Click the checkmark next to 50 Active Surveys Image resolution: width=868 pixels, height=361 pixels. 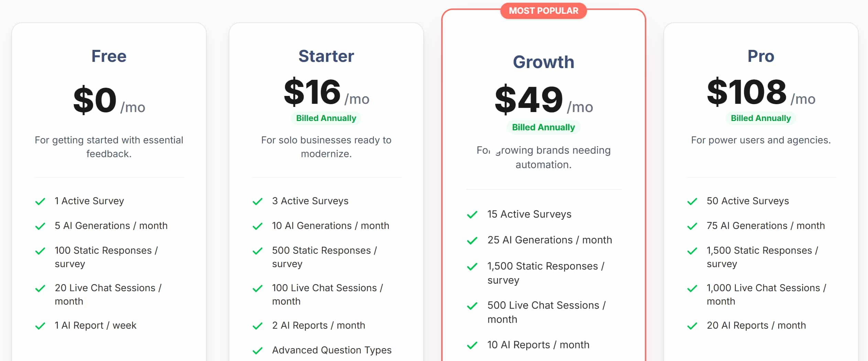692,201
